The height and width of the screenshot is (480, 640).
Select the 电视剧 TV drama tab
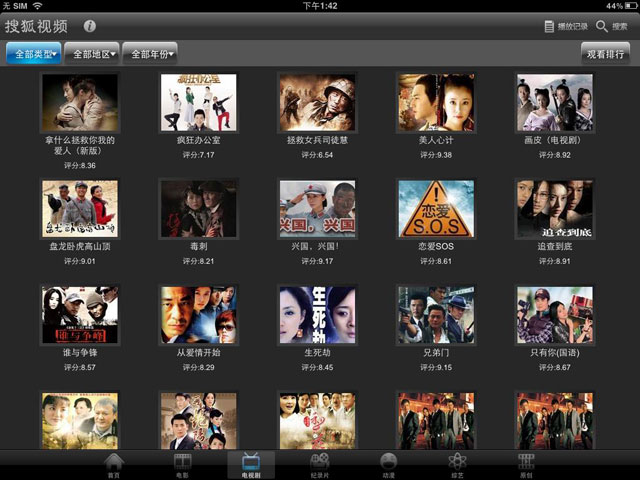(x=251, y=465)
